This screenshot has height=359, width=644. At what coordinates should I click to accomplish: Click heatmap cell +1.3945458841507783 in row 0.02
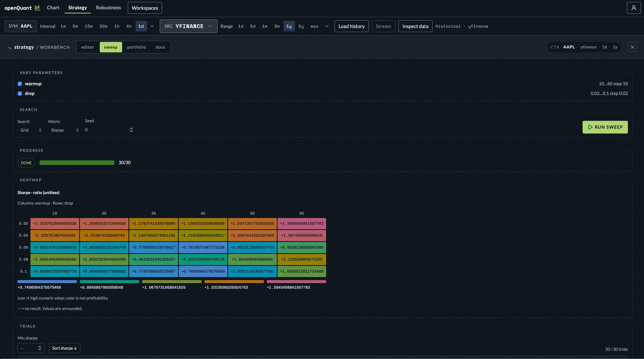tap(302, 223)
